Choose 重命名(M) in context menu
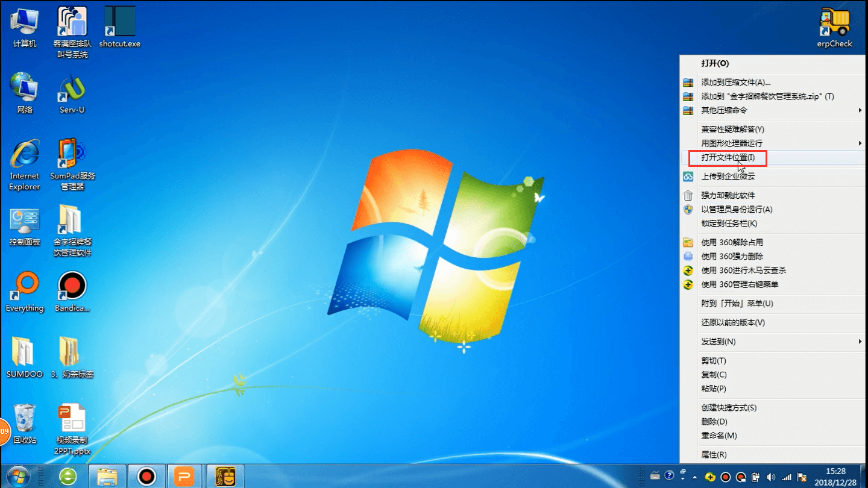 coord(773,436)
